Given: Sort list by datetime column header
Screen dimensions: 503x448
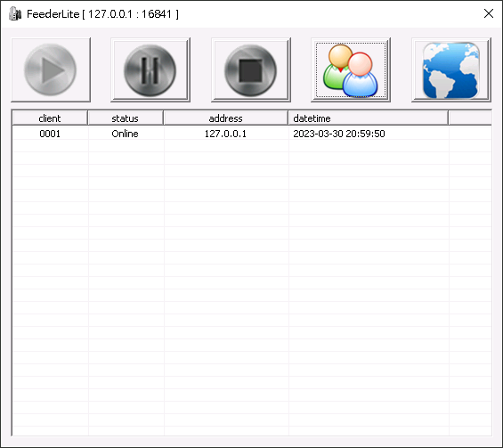Looking at the screenshot, I should [x=368, y=118].
